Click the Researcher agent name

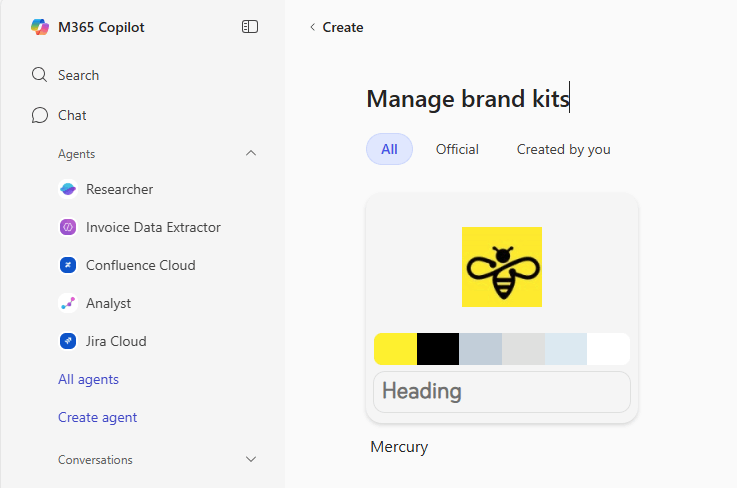click(x=119, y=189)
